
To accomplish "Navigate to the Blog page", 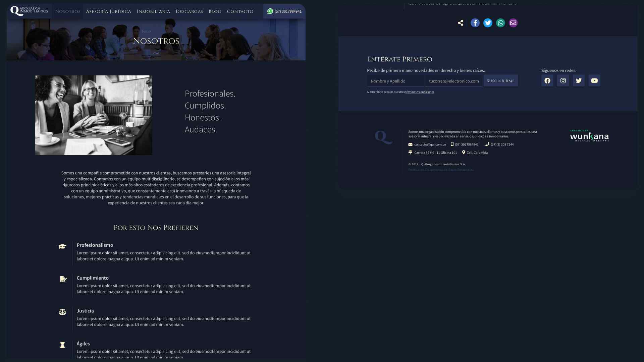I will pyautogui.click(x=215, y=11).
